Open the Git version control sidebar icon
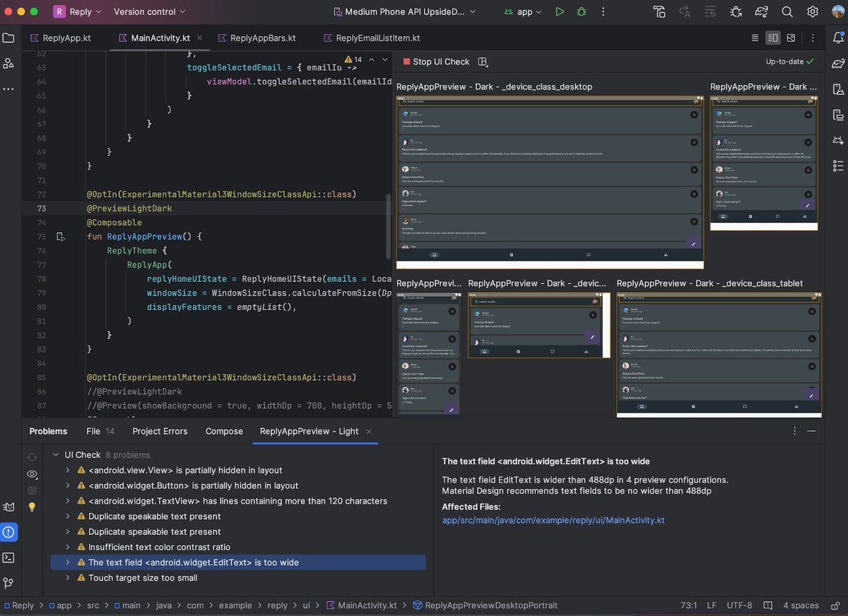The width and height of the screenshot is (848, 616). click(8, 583)
